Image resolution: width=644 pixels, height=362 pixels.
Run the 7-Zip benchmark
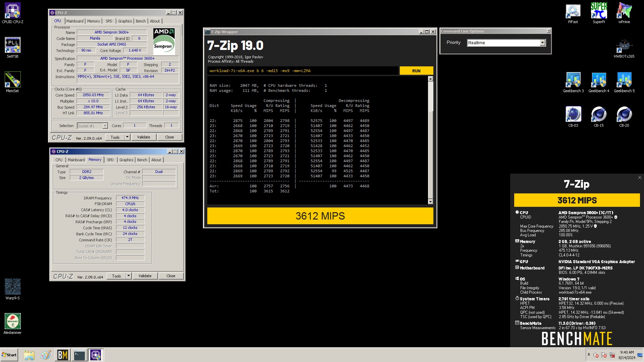[x=416, y=71]
